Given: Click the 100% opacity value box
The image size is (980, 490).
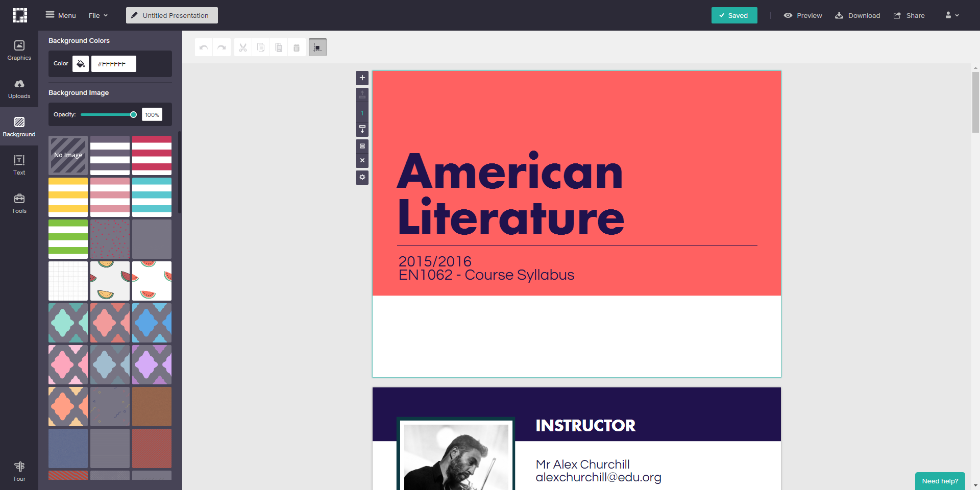Looking at the screenshot, I should [152, 115].
